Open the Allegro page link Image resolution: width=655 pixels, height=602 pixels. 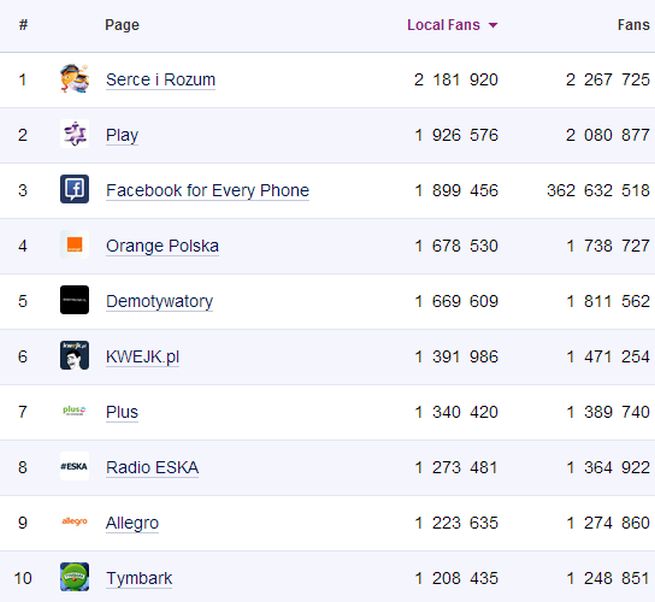132,523
